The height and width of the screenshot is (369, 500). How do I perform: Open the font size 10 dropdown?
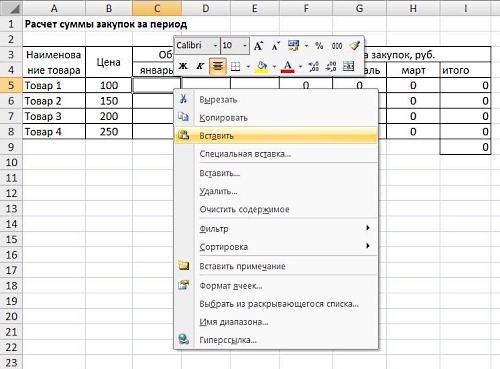(245, 46)
